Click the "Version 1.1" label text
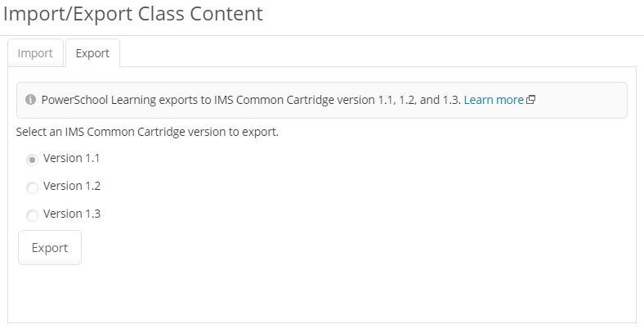 71,158
